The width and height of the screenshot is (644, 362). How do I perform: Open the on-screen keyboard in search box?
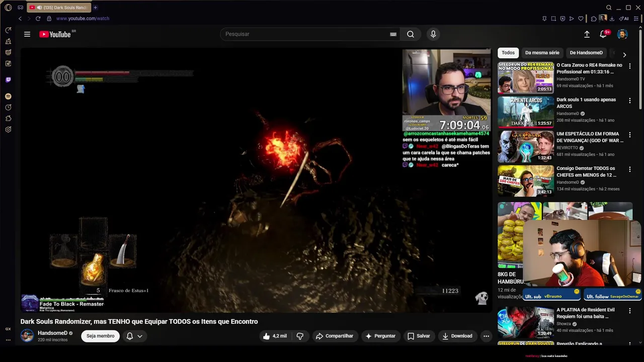coord(393,34)
